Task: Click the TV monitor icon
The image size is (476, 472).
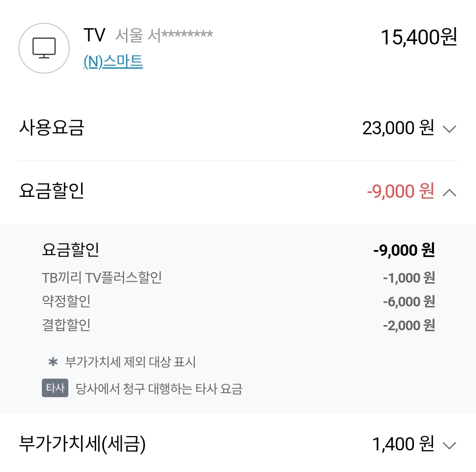Action: pos(44,48)
